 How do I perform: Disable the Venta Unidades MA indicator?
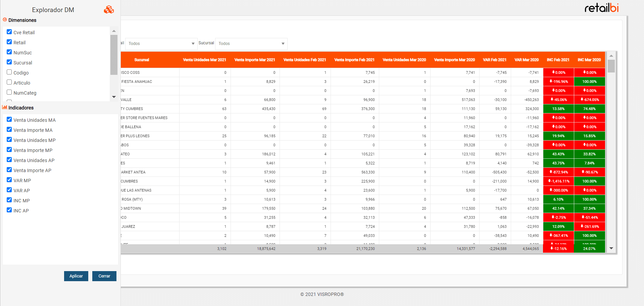[x=9, y=120]
